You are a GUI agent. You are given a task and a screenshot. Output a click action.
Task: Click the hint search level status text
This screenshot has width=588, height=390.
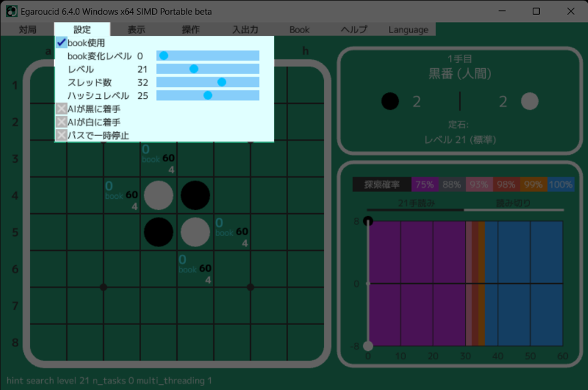tap(109, 381)
